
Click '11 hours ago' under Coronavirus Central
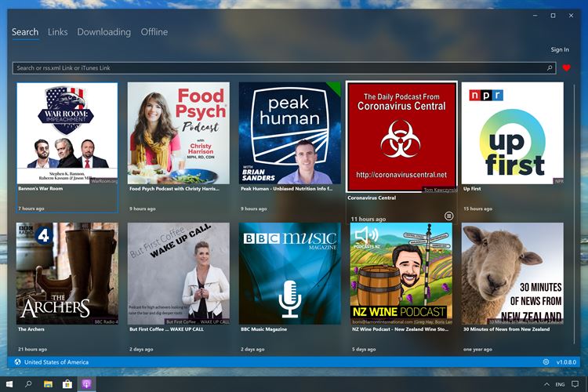pos(368,219)
